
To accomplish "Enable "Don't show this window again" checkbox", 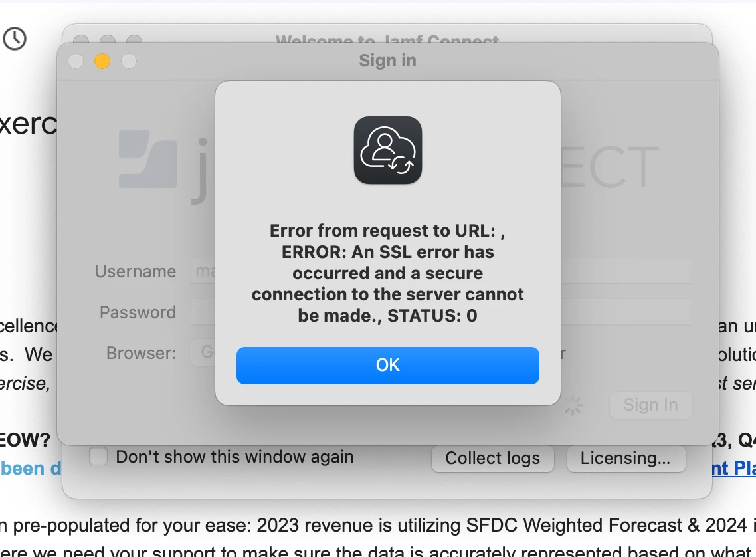I will [x=98, y=456].
